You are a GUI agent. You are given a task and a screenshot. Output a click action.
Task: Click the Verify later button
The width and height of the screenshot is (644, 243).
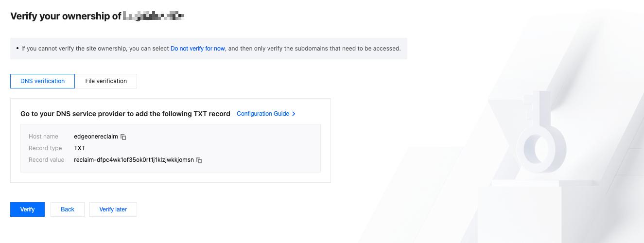(x=113, y=209)
